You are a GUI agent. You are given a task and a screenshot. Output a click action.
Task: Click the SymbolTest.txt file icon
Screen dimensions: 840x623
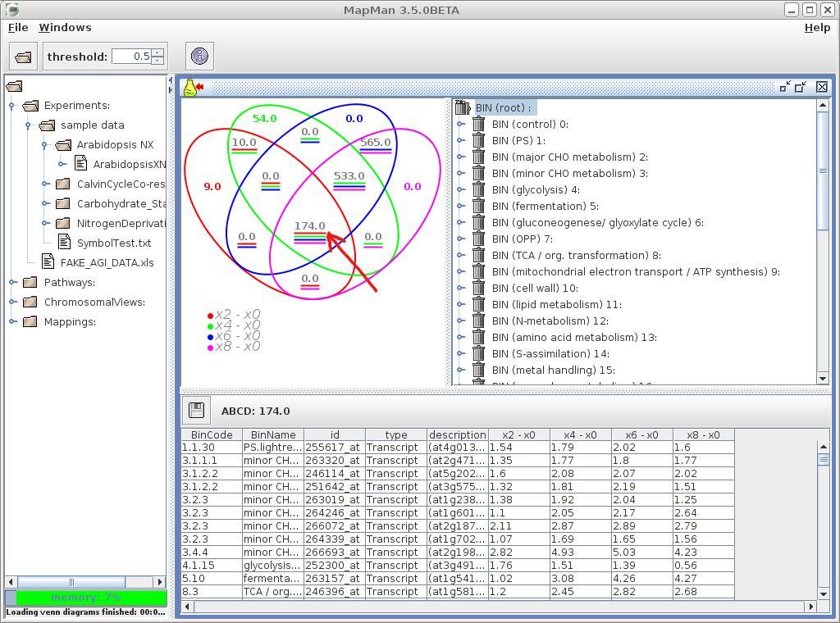[64, 242]
